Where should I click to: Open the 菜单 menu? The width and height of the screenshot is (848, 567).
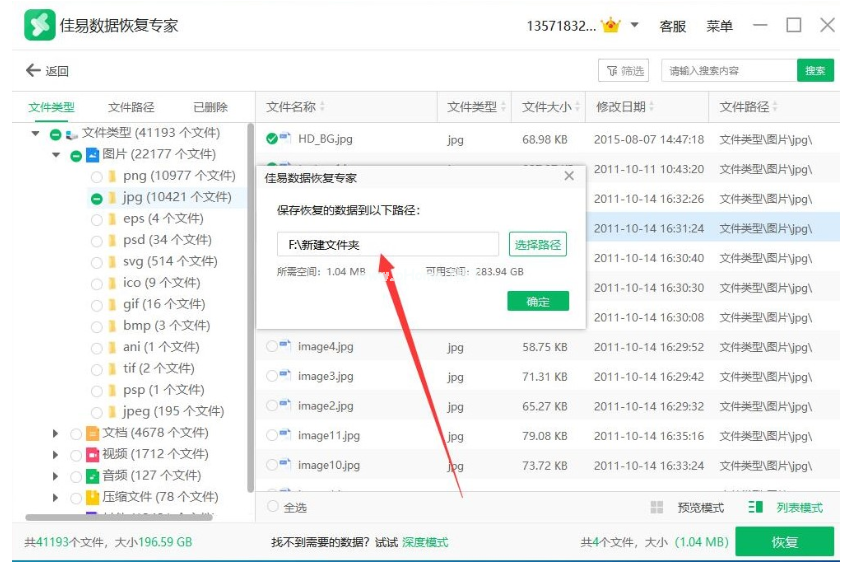point(719,26)
